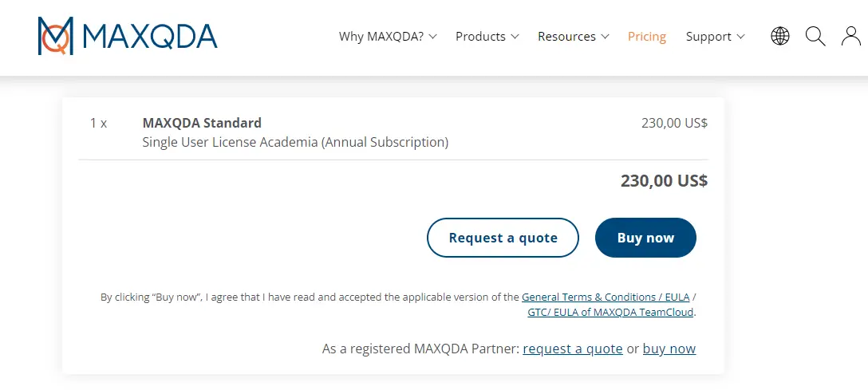Expand the Why MAXQDA? menu chevron
Image resolution: width=868 pixels, height=390 pixels.
(x=433, y=37)
